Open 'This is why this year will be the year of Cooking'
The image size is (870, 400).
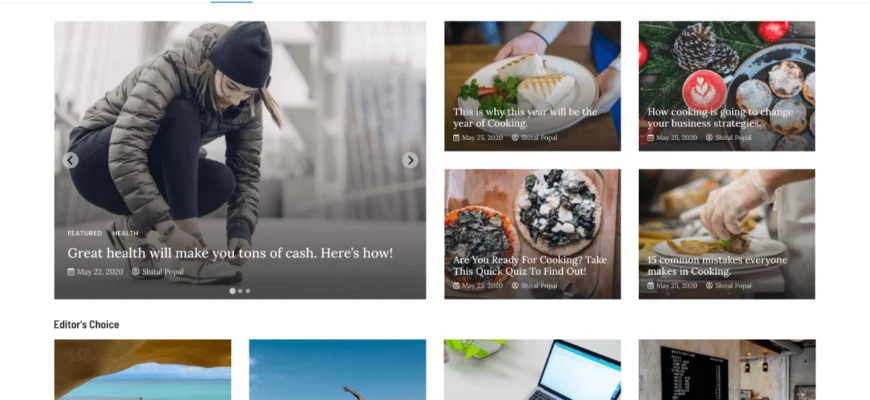click(x=525, y=118)
